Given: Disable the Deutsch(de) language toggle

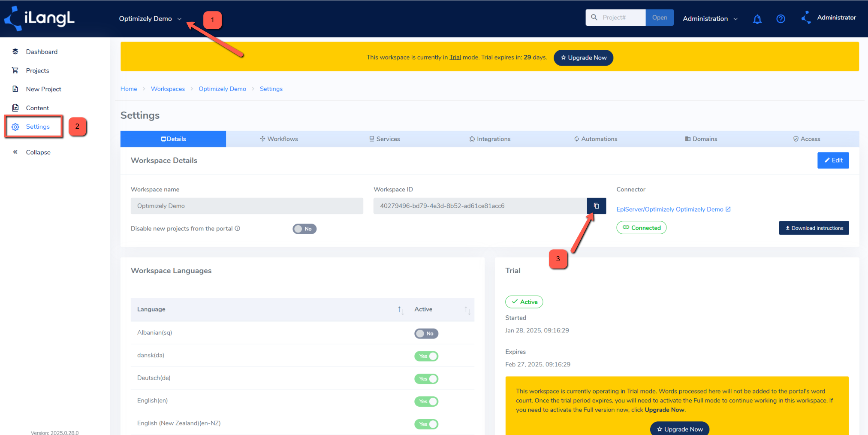Looking at the screenshot, I should [x=426, y=379].
